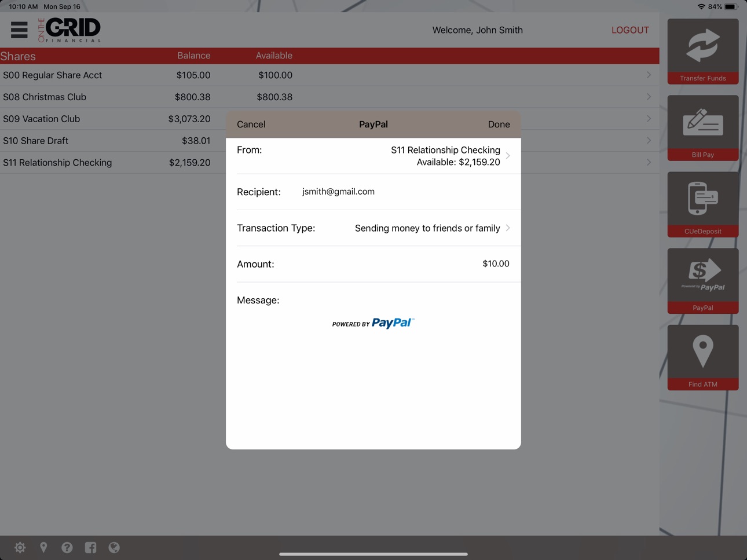This screenshot has height=560, width=747.
Task: Open the CUeDeposit tile
Action: click(x=702, y=204)
